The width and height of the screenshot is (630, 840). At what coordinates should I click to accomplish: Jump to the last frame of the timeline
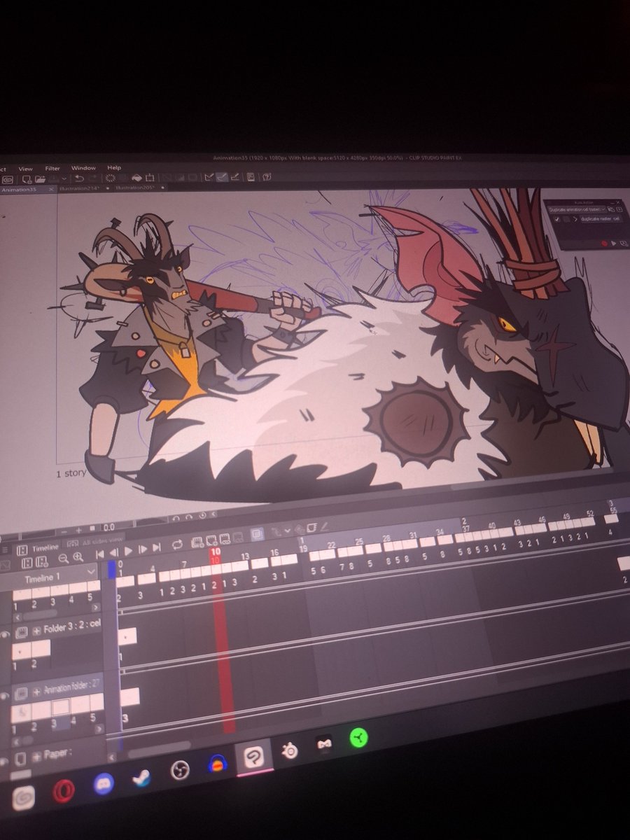pyautogui.click(x=156, y=549)
